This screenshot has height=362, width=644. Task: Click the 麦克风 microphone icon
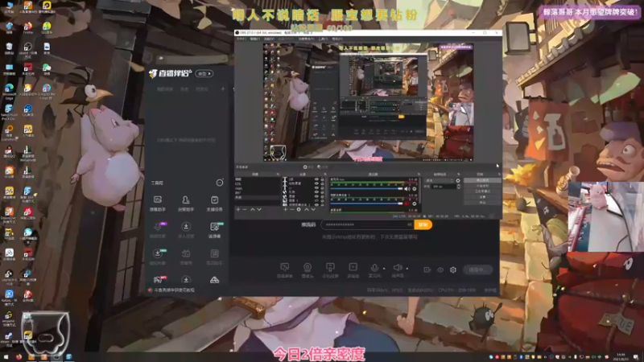[374, 268]
